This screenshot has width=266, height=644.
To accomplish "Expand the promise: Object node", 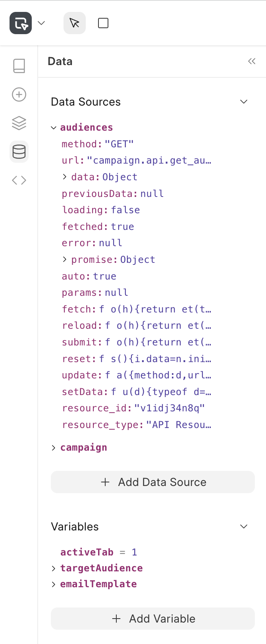I will pyautogui.click(x=65, y=259).
